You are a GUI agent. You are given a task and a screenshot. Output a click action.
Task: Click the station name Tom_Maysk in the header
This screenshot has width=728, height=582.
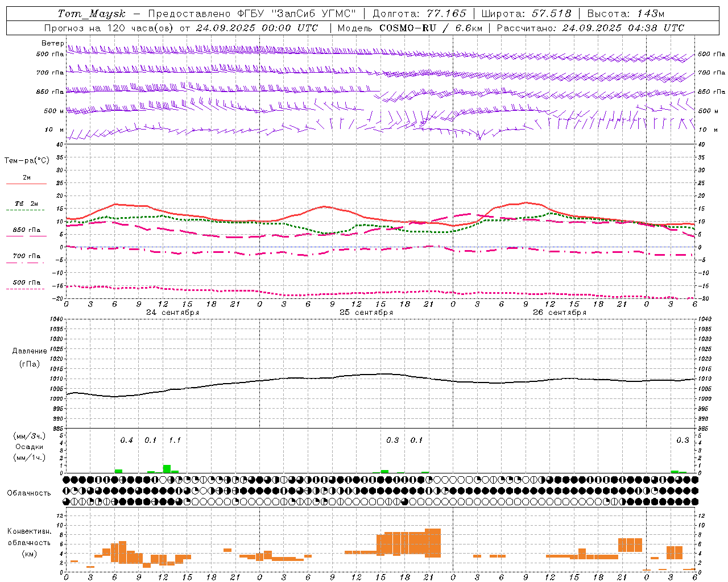pyautogui.click(x=92, y=14)
